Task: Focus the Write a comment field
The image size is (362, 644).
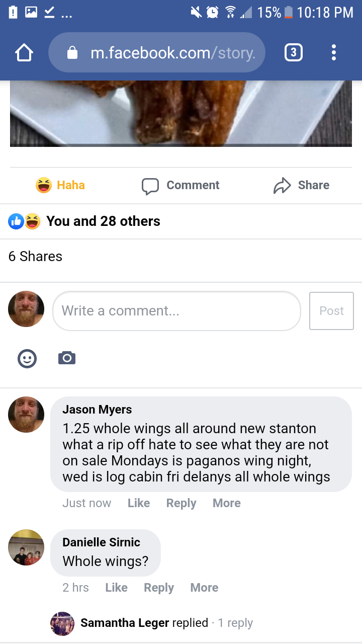Action: [176, 311]
